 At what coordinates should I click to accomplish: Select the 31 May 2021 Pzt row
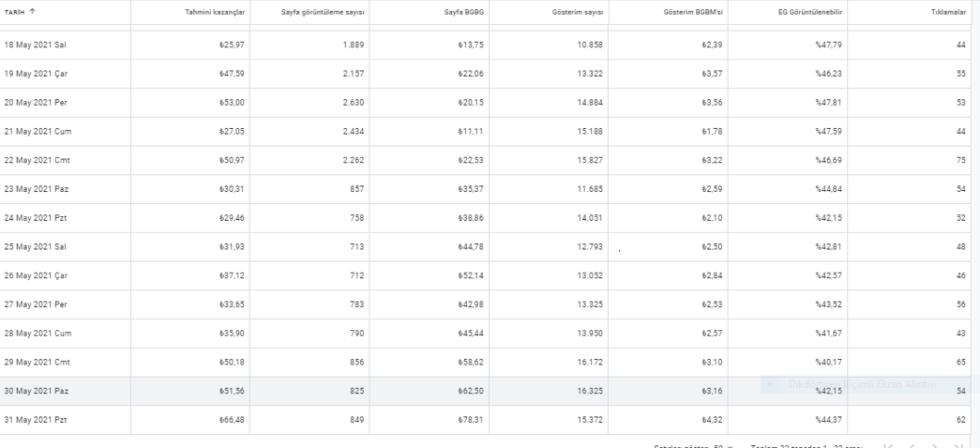click(485, 420)
